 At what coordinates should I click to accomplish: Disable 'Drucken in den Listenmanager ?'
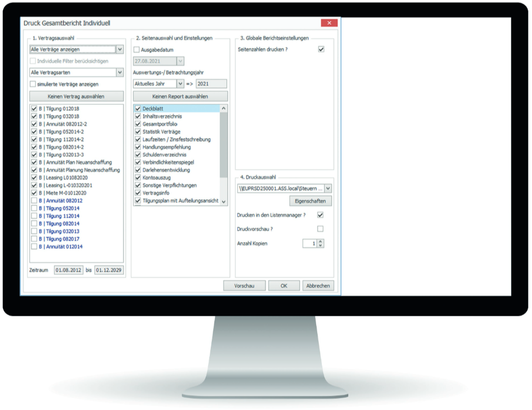(x=320, y=215)
